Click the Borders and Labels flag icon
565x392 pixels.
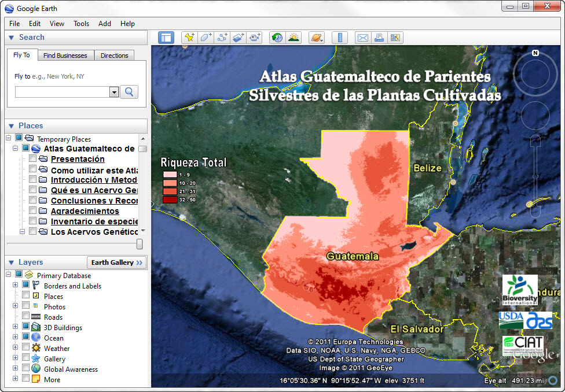tap(36, 286)
